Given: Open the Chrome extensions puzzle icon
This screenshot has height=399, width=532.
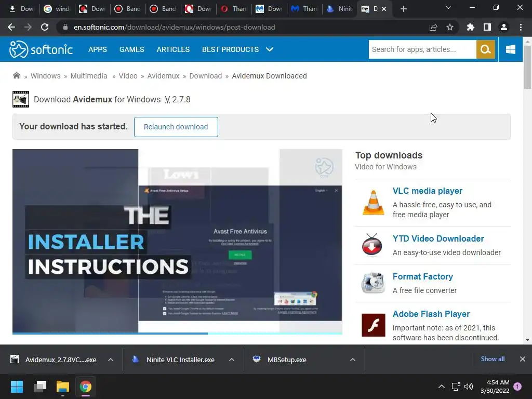Looking at the screenshot, I should [x=471, y=27].
